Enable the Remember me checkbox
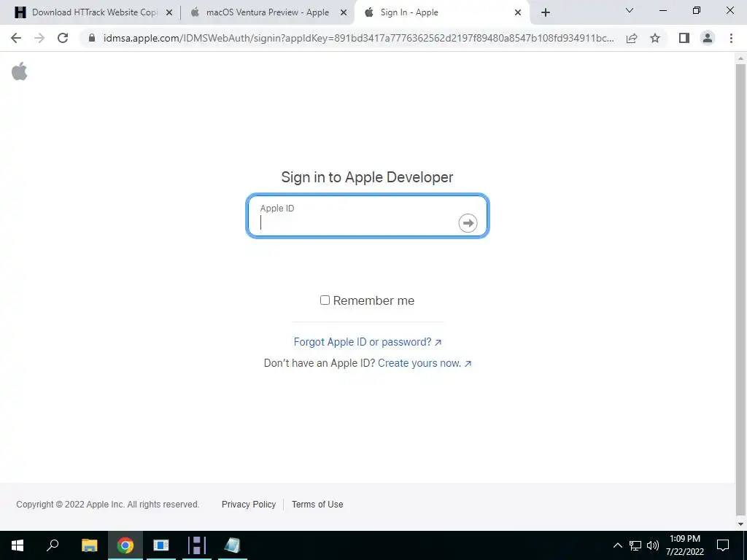 coord(325,300)
